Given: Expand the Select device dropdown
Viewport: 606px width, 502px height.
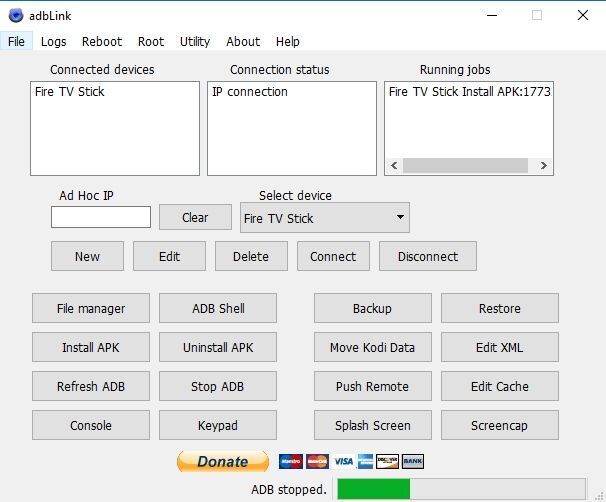Looking at the screenshot, I should coord(324,218).
